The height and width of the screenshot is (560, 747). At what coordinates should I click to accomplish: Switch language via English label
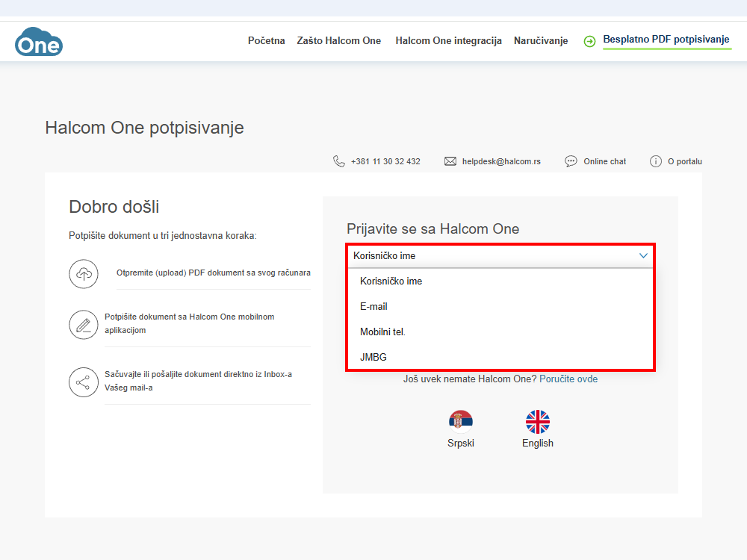tap(538, 444)
